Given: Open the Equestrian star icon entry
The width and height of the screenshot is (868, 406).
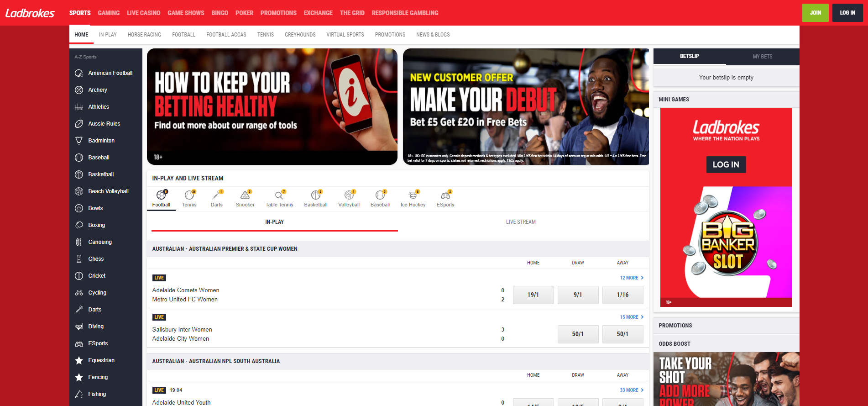Looking at the screenshot, I should tap(79, 360).
